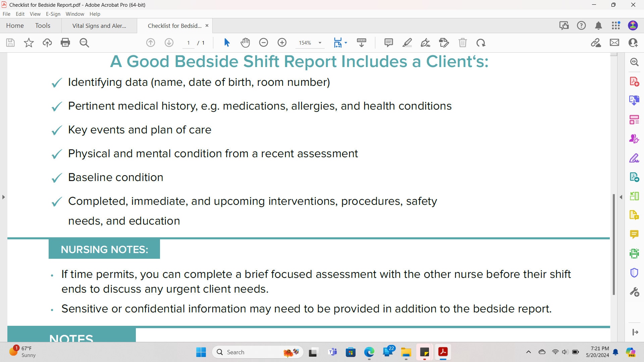This screenshot has width=644, height=362.
Task: Open the zoom percentage dropdown
Action: click(x=320, y=43)
